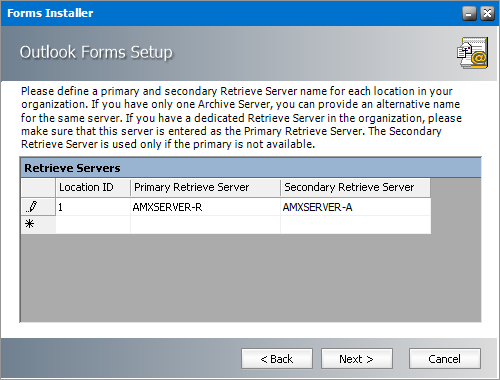The width and height of the screenshot is (500, 380).
Task: Click the Outlook Forms Setup logo icon
Action: coord(473,53)
